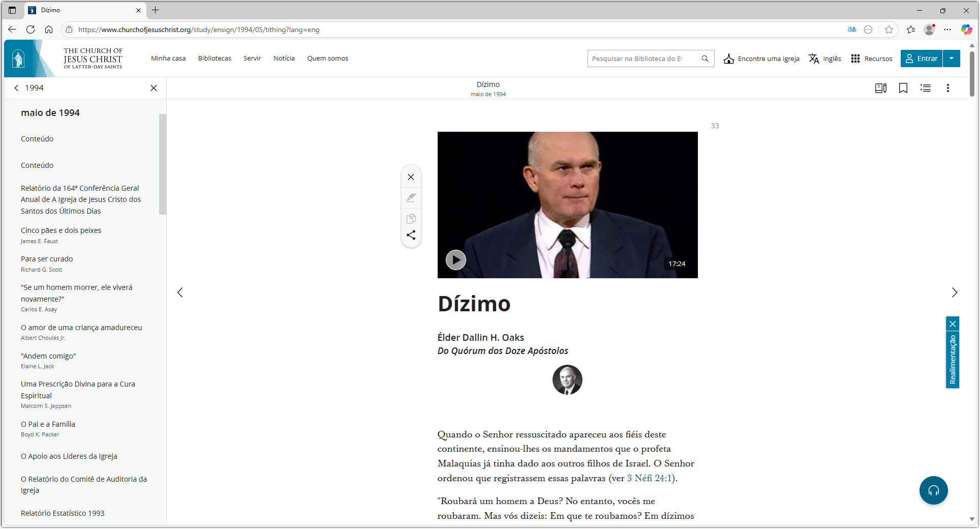Open the Quem somos menu

327,58
